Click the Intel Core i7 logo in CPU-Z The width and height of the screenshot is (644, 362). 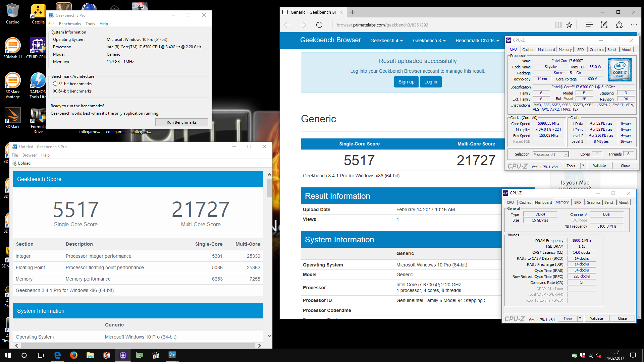[620, 70]
